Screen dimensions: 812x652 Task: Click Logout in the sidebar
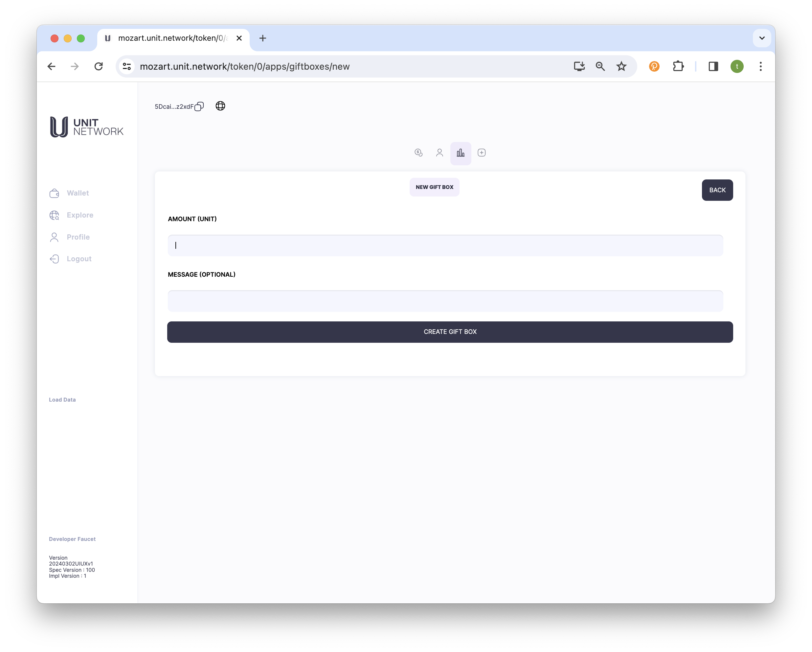coord(79,259)
